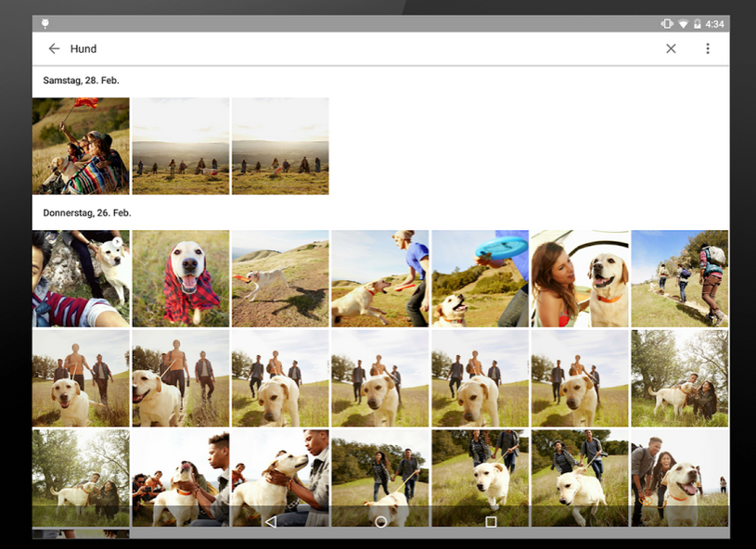Open photo of dog with blue frisbee
The width and height of the screenshot is (756, 549).
coord(480,278)
